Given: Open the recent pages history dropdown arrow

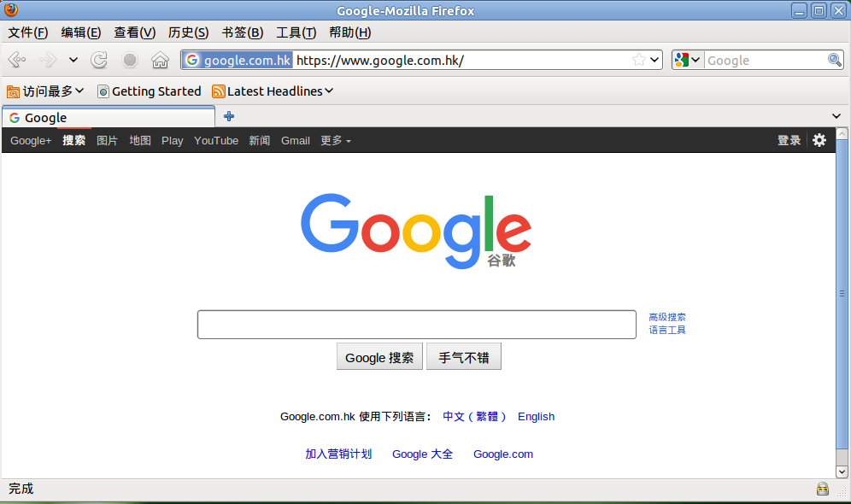Looking at the screenshot, I should coord(73,60).
